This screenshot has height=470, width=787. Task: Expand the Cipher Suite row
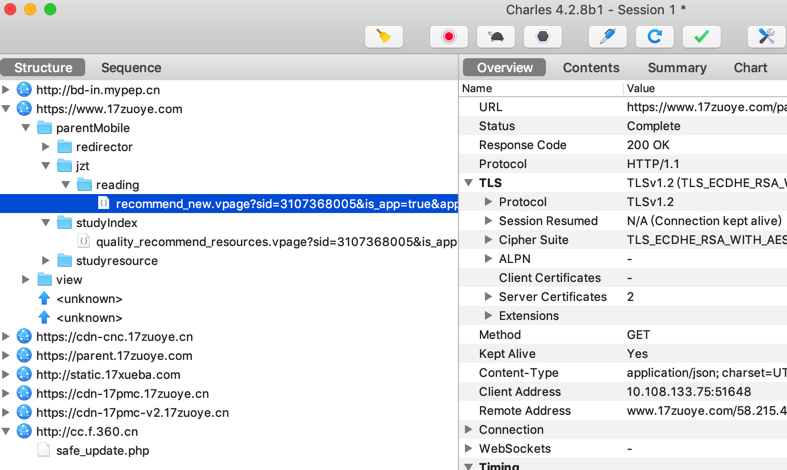[x=488, y=240]
